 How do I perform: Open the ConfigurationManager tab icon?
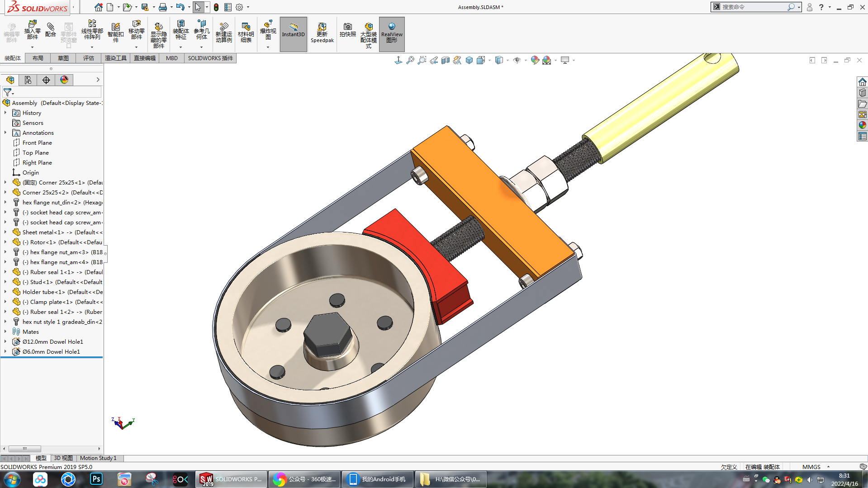tap(46, 80)
